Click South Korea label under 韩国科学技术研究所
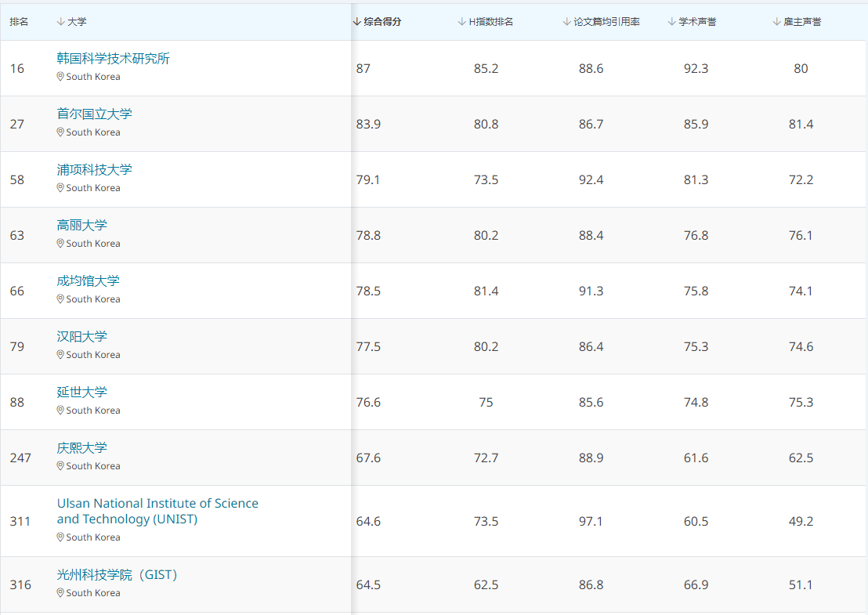868x615 pixels. [93, 77]
